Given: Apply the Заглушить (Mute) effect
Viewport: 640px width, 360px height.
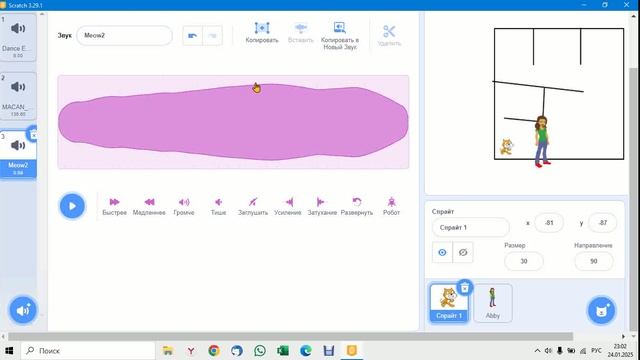Looking at the screenshot, I should click(x=253, y=206).
